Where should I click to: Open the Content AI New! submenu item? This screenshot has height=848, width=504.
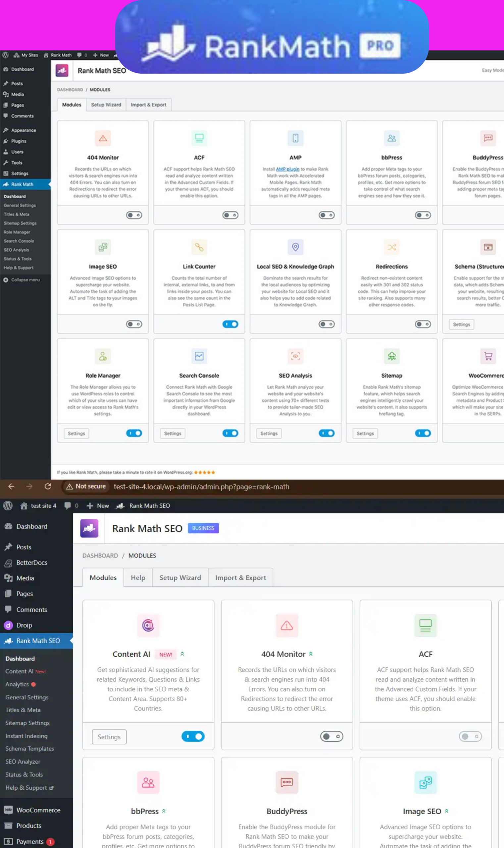(x=25, y=671)
